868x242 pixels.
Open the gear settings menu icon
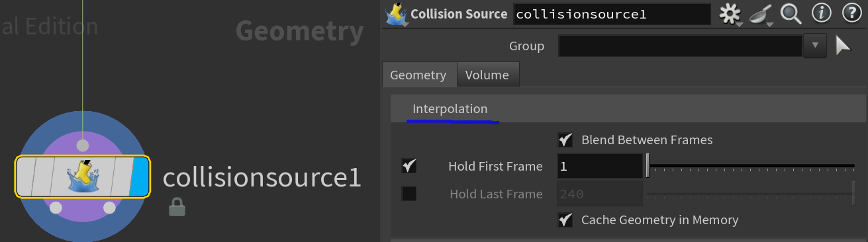tap(730, 14)
